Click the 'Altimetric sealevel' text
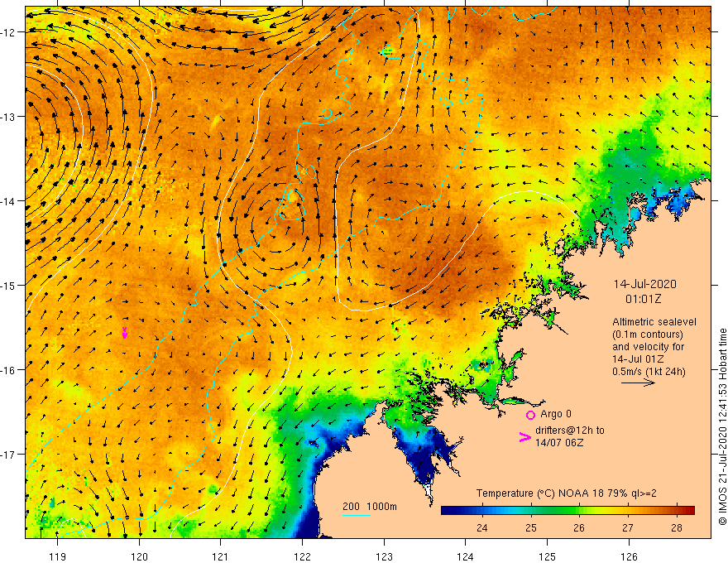Screen dimensions: 728x563 tap(654, 322)
